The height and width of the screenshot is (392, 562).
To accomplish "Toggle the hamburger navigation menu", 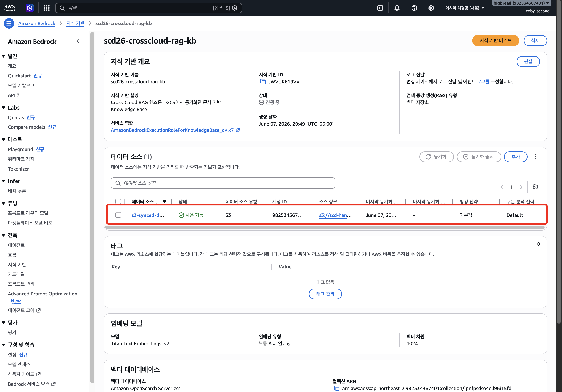I will (9, 24).
